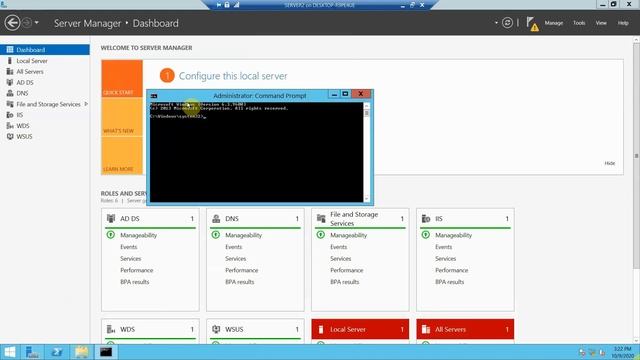
Task: Click Configure this local server link
Action: click(233, 76)
